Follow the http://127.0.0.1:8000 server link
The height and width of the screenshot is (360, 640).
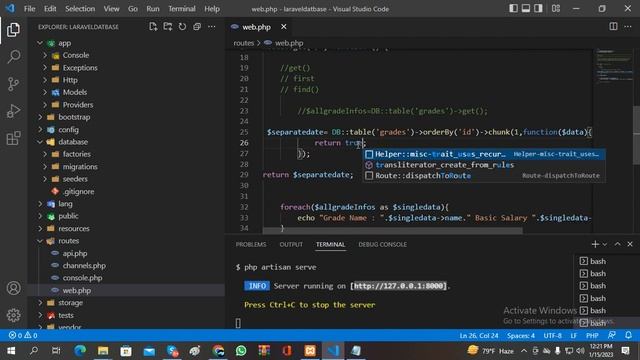(x=399, y=286)
